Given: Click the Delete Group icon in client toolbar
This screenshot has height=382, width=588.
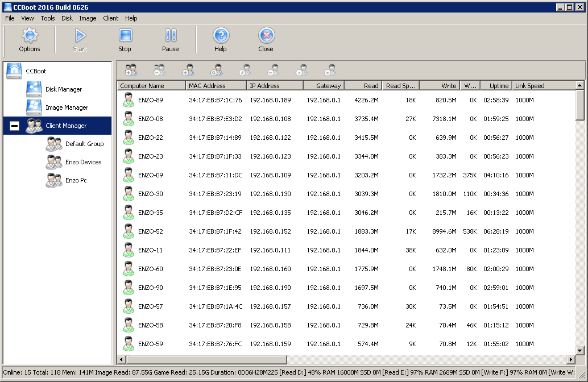Looking at the screenshot, I should pyautogui.click(x=159, y=69).
